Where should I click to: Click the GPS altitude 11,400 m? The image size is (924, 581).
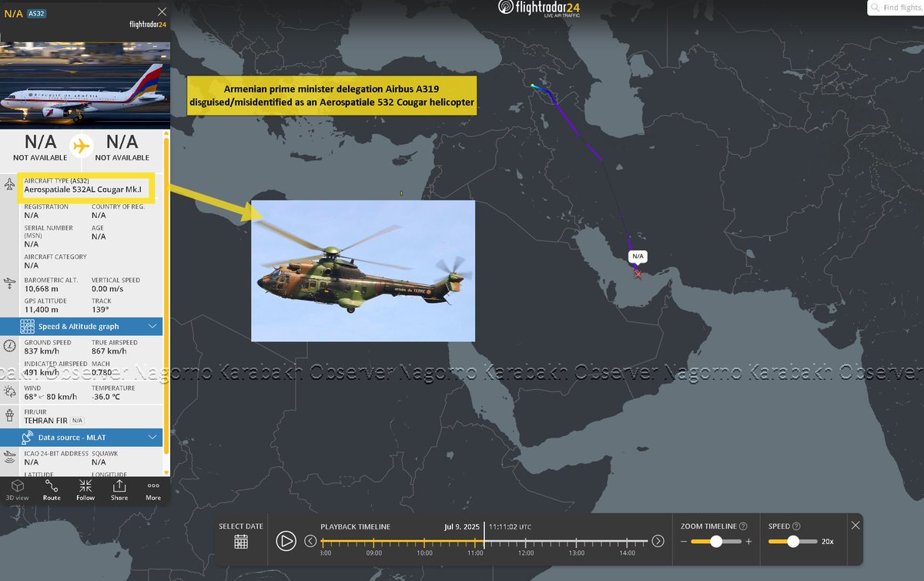tap(42, 310)
